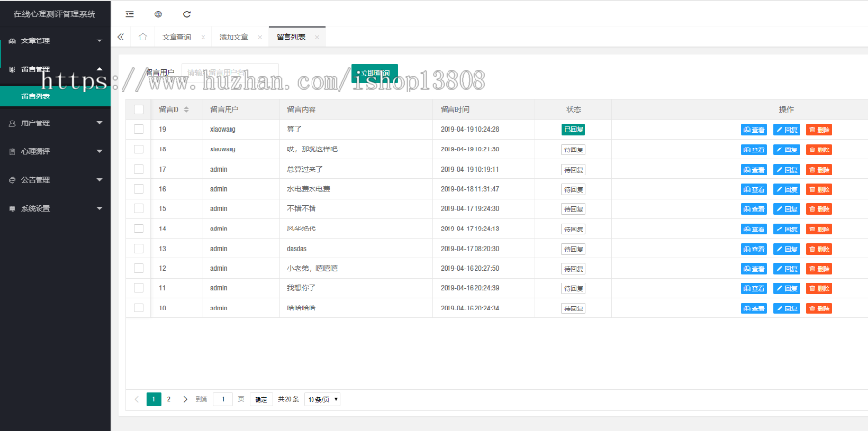
Task: Click the refresh icon in top bar
Action: [186, 14]
